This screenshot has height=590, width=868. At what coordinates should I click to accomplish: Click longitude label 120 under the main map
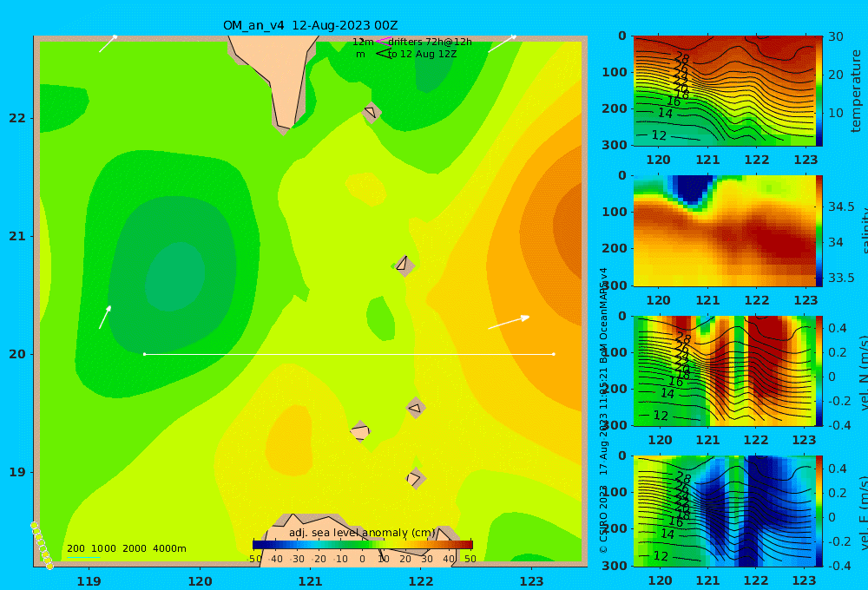(200, 581)
